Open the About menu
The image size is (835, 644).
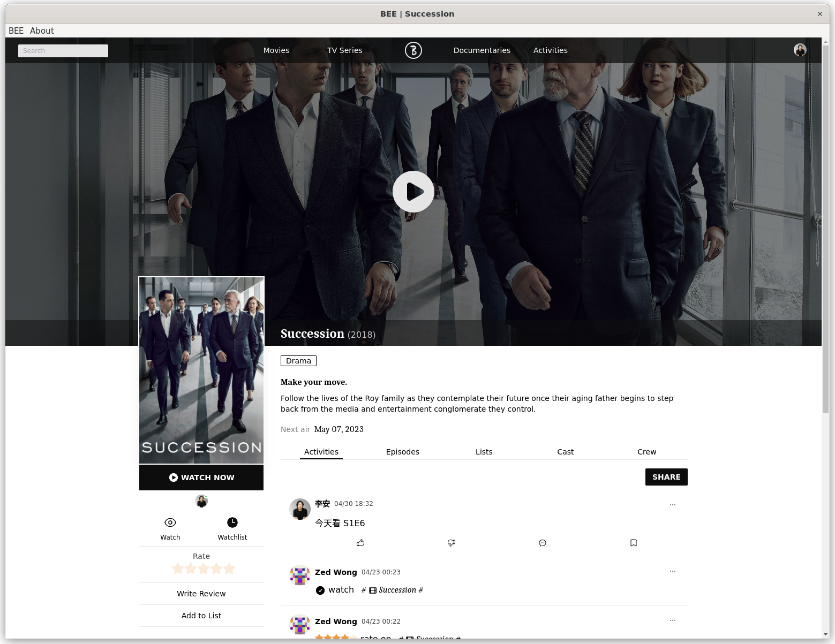pos(42,31)
